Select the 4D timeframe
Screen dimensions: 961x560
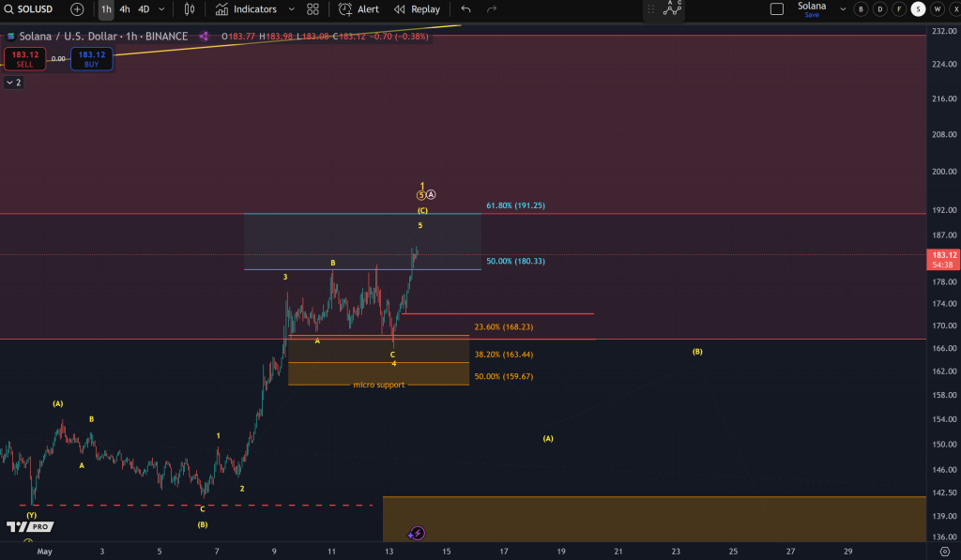[x=143, y=10]
